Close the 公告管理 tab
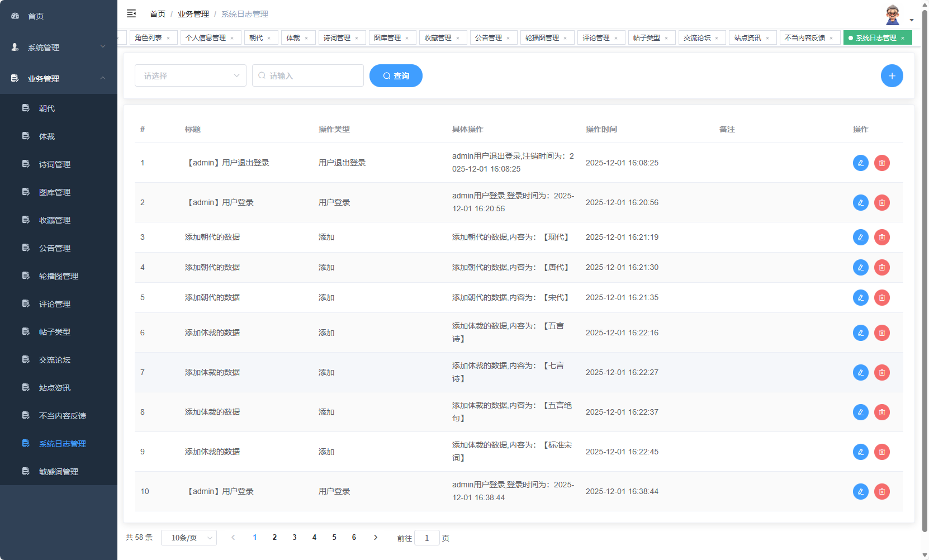Viewport: 929px width, 560px height. (508, 37)
